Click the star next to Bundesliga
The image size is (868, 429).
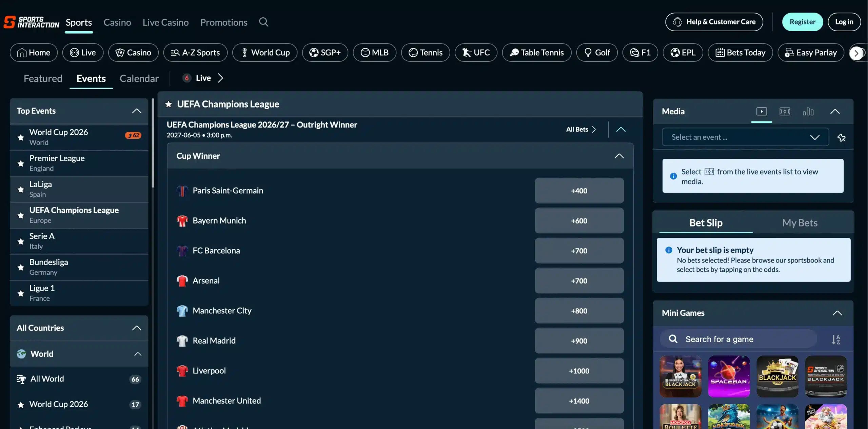pyautogui.click(x=21, y=267)
